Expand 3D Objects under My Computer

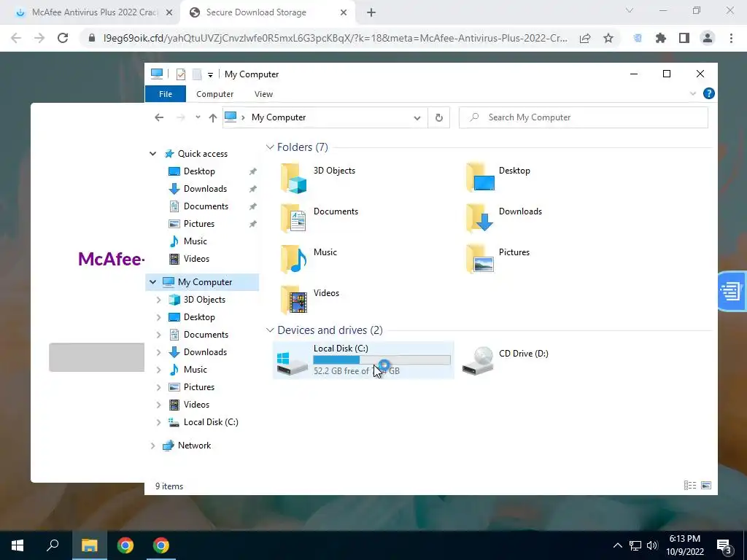click(158, 300)
